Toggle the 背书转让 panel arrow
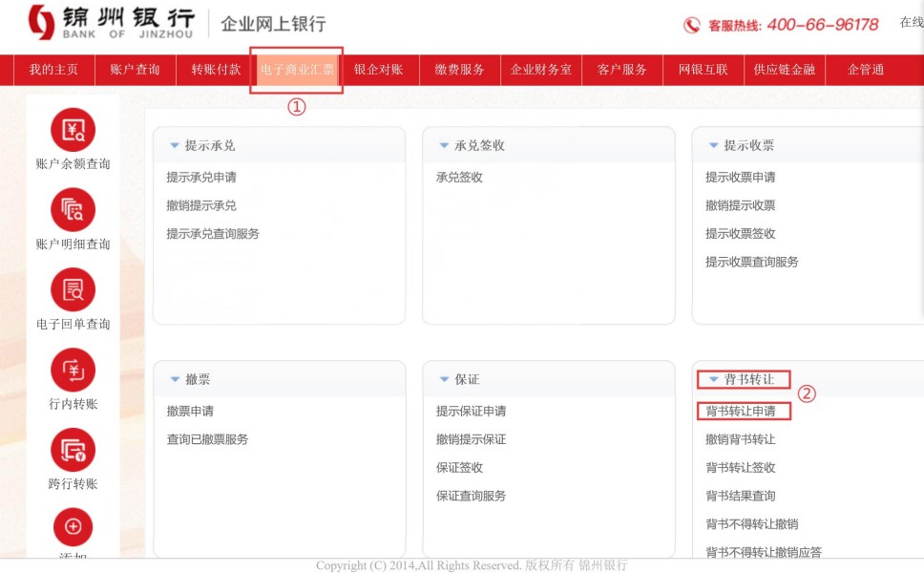 point(712,380)
